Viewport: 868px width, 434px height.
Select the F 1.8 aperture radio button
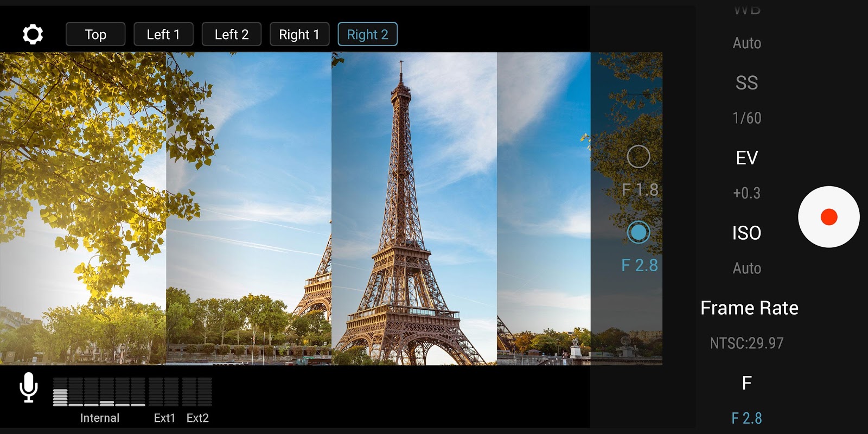(639, 157)
